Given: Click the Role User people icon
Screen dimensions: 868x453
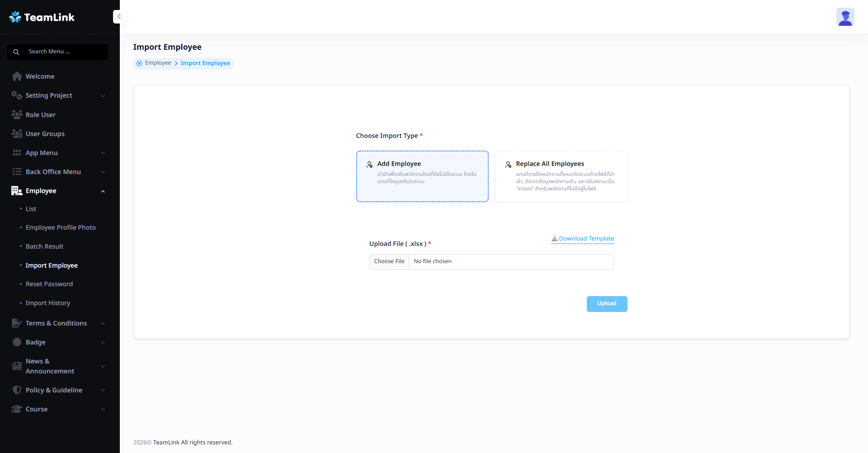Looking at the screenshot, I should pos(17,115).
